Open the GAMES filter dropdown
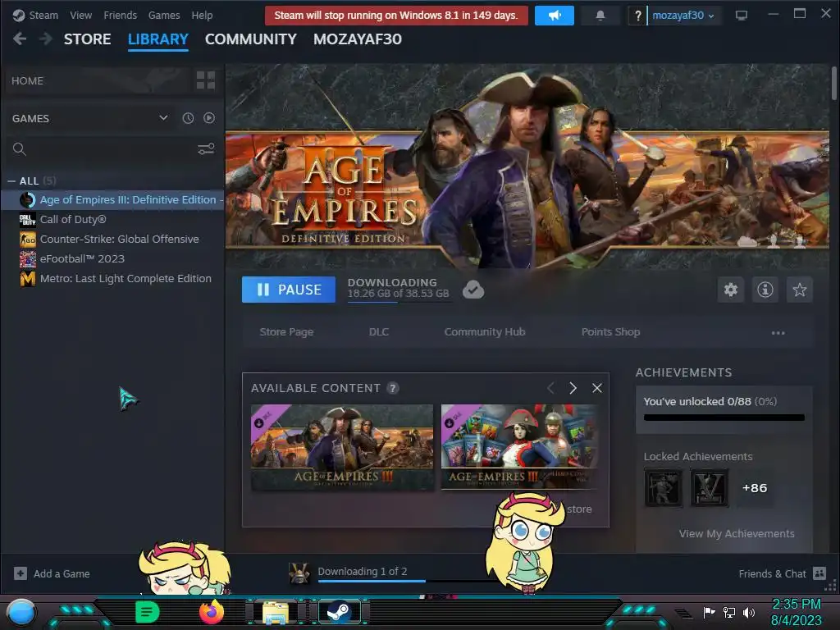The height and width of the screenshot is (630, 840). pos(163,118)
